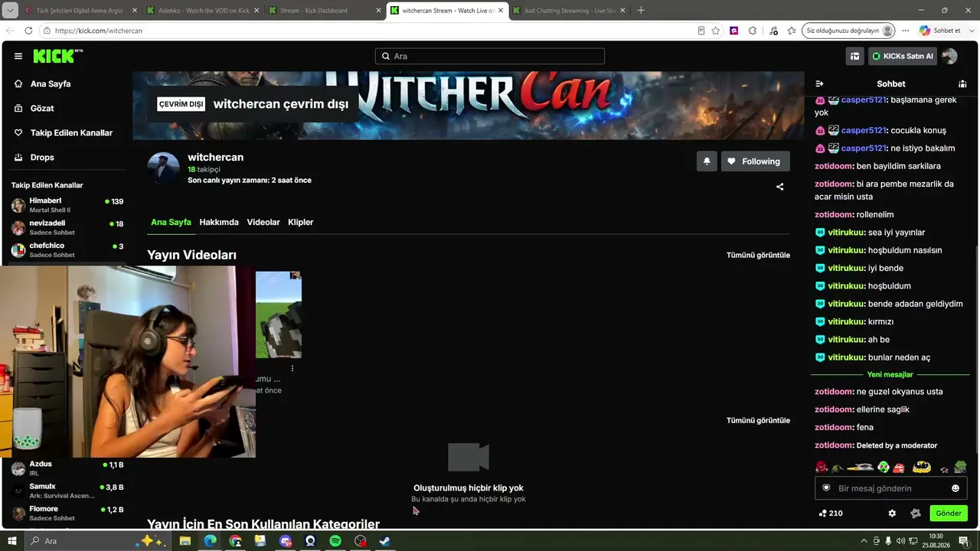This screenshot has width=980, height=551.
Task: Open Steam from the taskbar
Action: point(385,541)
